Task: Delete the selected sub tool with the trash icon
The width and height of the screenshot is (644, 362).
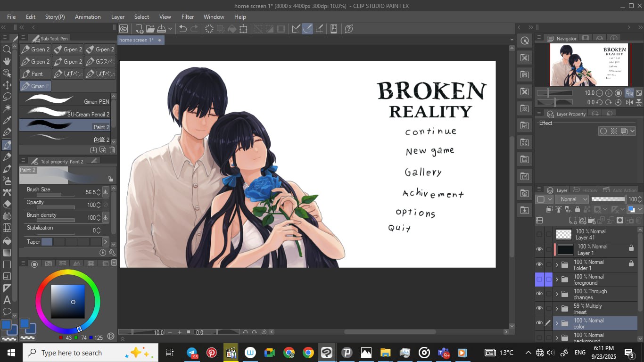Action: (112, 150)
